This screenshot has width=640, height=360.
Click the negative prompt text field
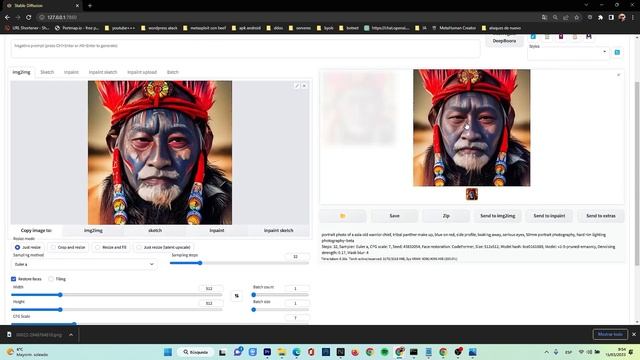coord(245,48)
